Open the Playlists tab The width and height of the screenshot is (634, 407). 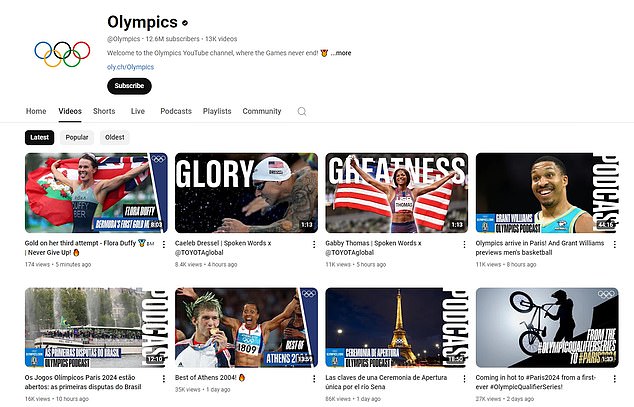coord(217,111)
